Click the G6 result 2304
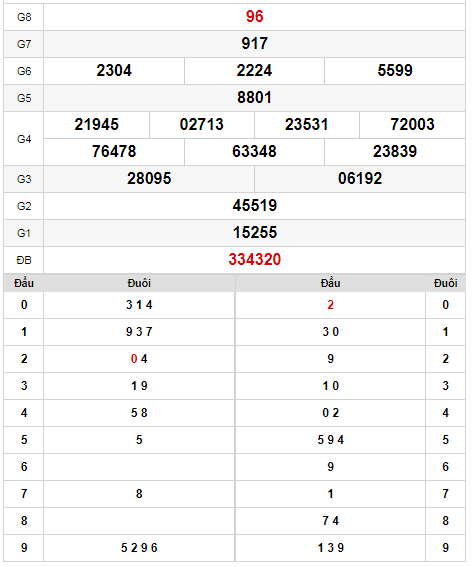Viewport: 472px width, 567px height. tap(114, 71)
